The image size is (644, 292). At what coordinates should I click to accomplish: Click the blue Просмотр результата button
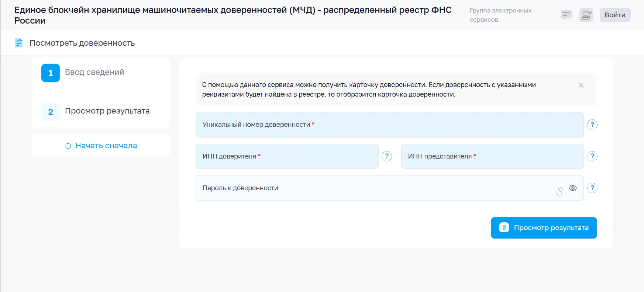pyautogui.click(x=544, y=228)
